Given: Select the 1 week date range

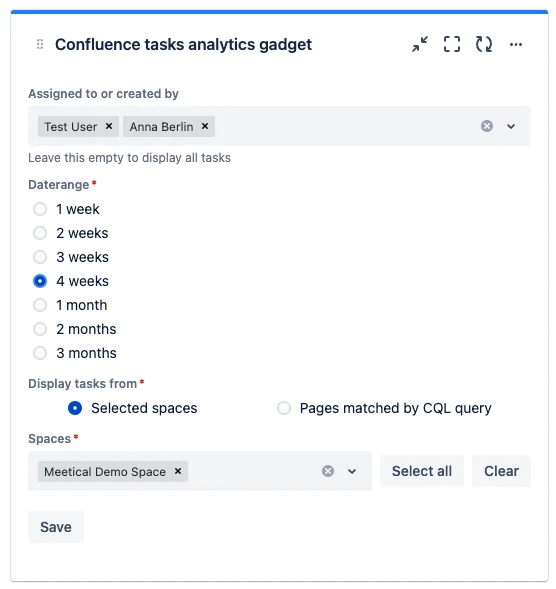Looking at the screenshot, I should tap(40, 209).
